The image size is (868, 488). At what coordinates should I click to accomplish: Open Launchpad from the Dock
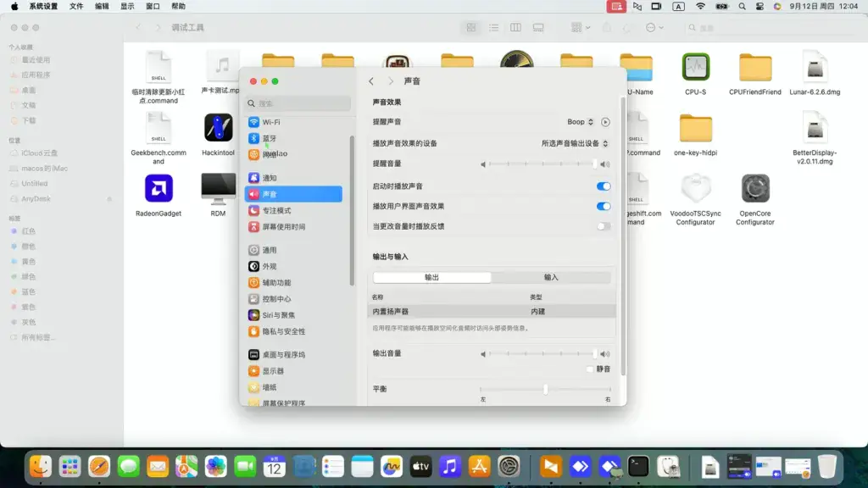70,467
